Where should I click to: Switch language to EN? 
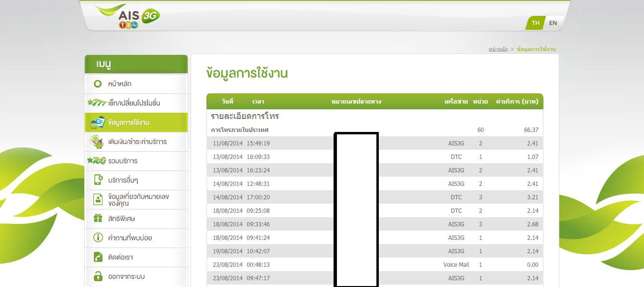[553, 23]
